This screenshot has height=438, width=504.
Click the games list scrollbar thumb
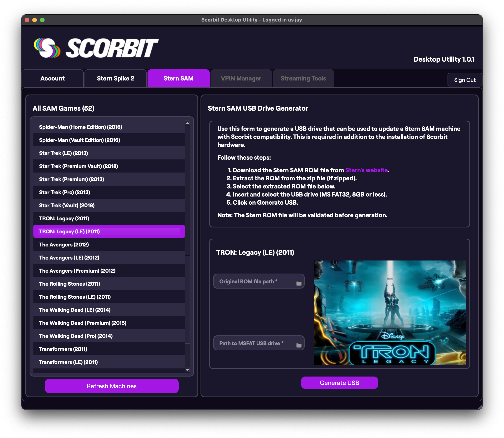tap(187, 299)
